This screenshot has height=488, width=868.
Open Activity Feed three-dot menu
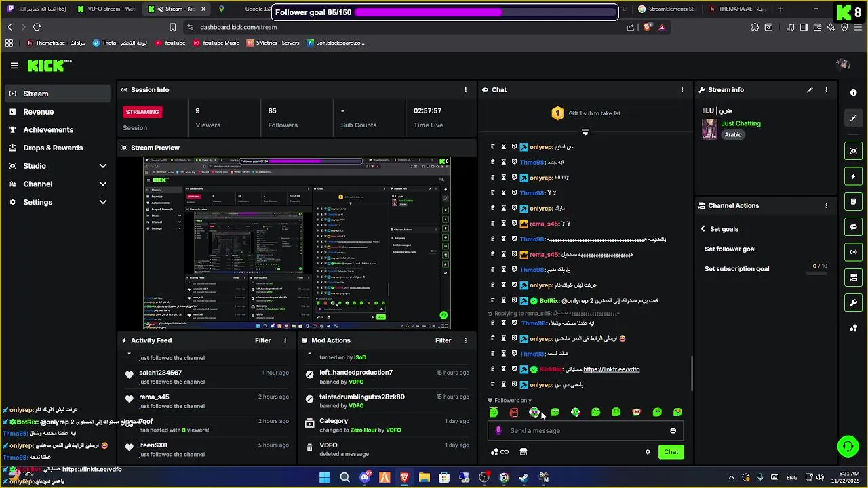(x=285, y=341)
